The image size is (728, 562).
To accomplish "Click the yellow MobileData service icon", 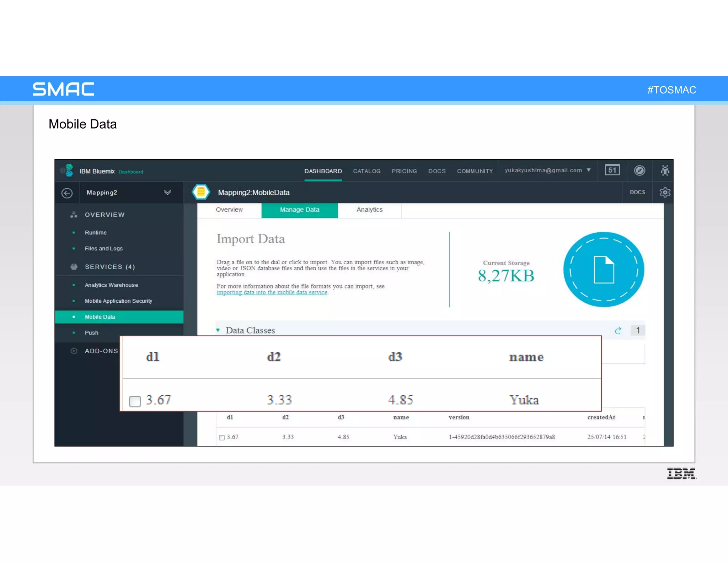I will pos(201,192).
